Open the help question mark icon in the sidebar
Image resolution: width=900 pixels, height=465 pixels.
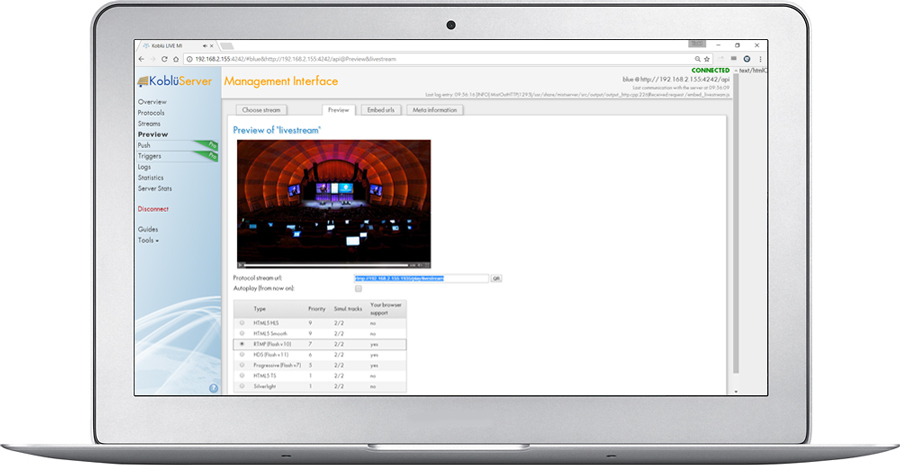214,388
